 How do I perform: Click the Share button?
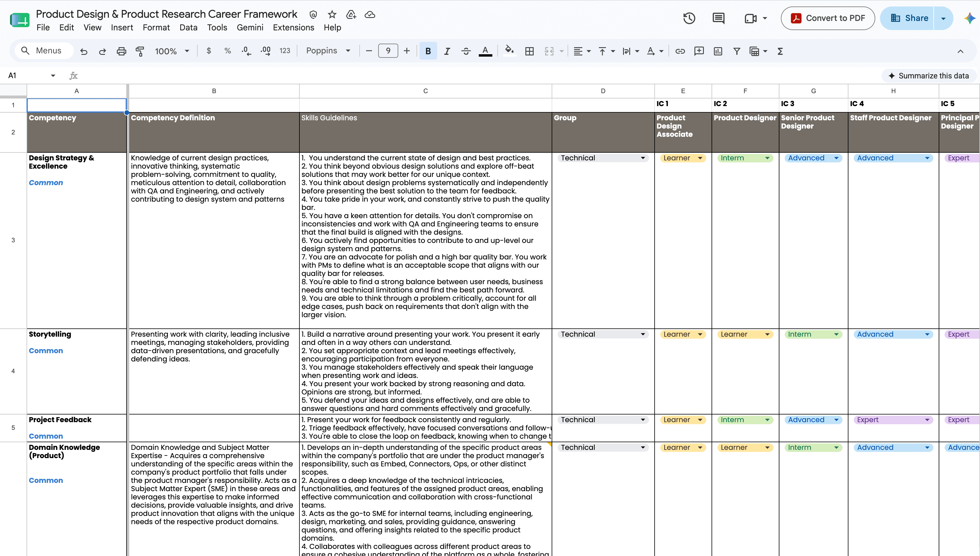[x=907, y=18]
